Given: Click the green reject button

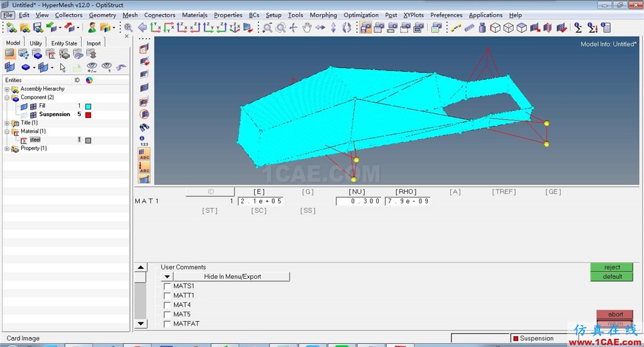Looking at the screenshot, I should [612, 267].
